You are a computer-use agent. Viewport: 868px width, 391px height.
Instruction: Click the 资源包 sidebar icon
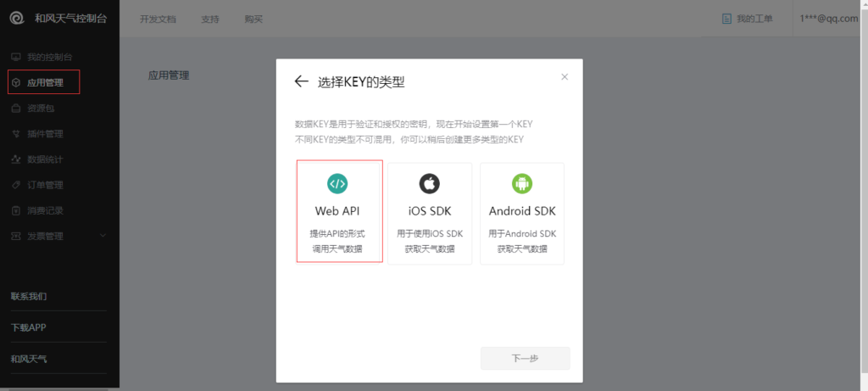pos(16,109)
